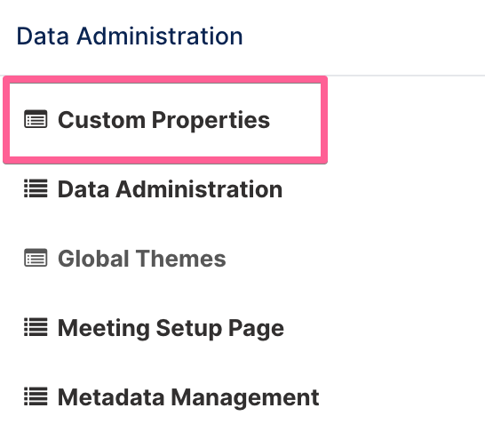Open Metadata Management

click(188, 398)
